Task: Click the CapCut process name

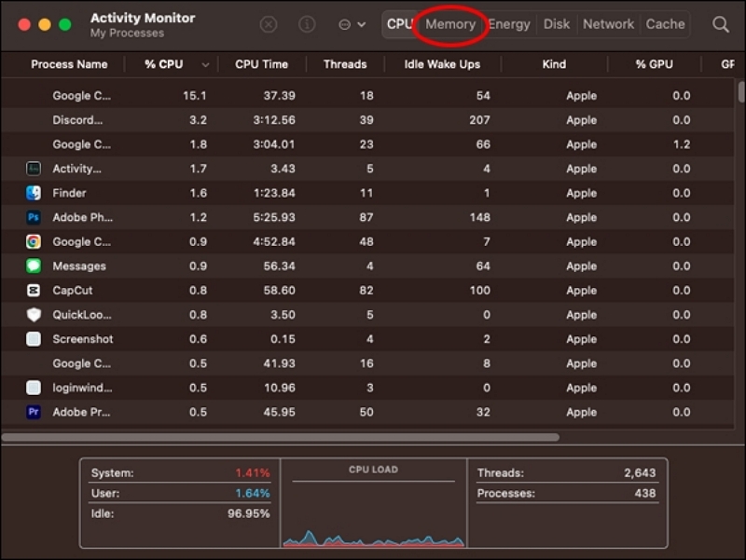Action: 73,290
